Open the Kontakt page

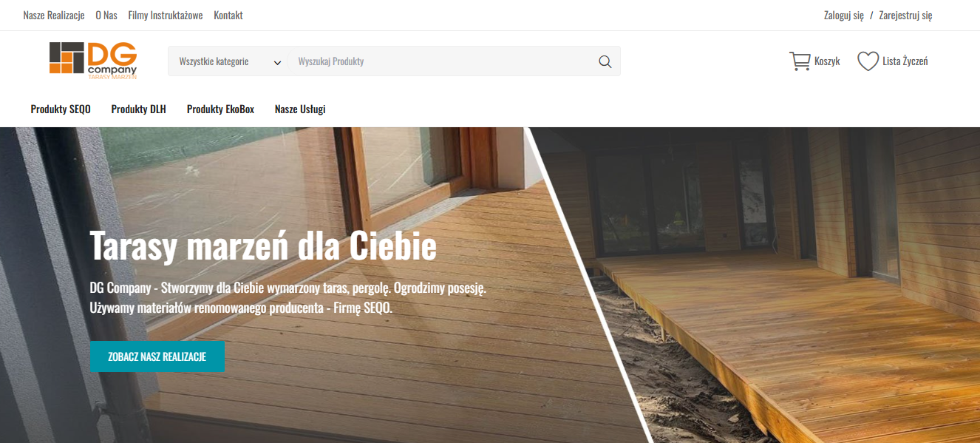[x=228, y=16]
